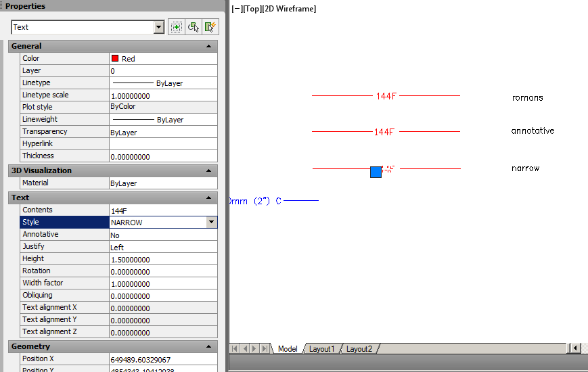Open the object type Text dropdown
The height and width of the screenshot is (372, 588).
[x=158, y=27]
